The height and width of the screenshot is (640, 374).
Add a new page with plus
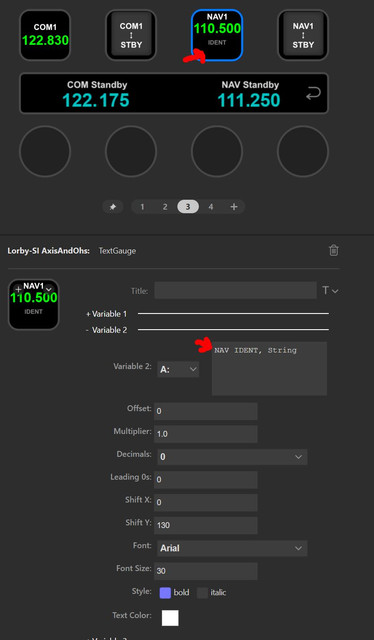pos(234,207)
